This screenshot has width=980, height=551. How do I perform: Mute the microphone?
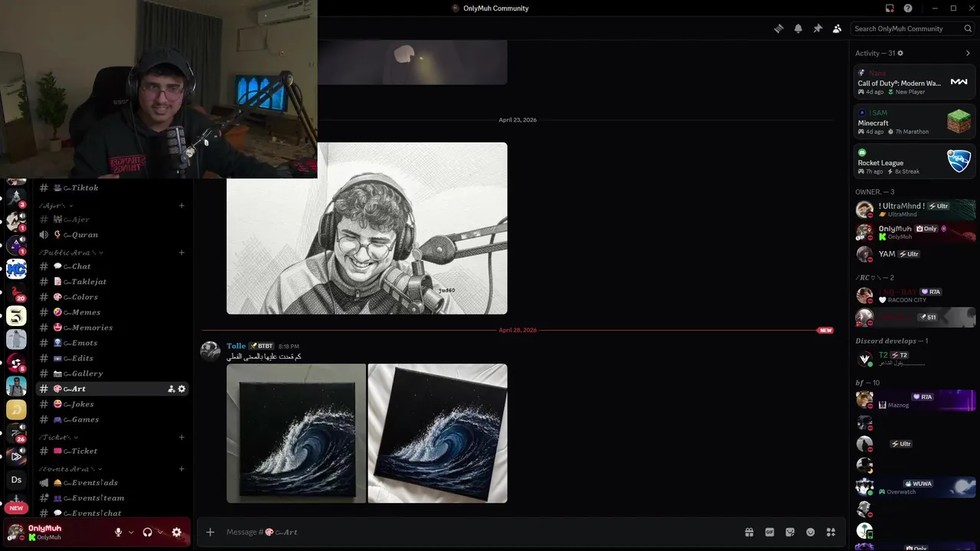tap(118, 533)
